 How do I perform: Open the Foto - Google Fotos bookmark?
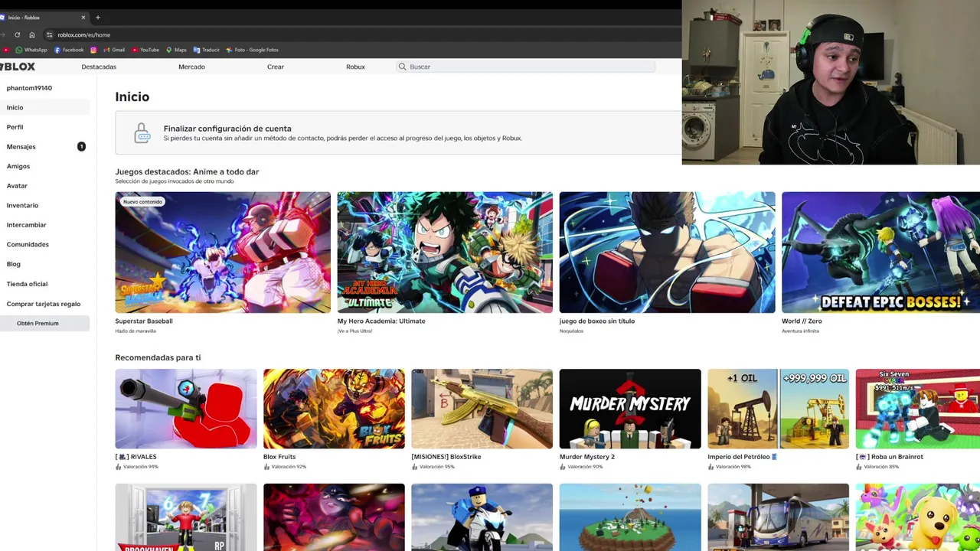click(252, 50)
